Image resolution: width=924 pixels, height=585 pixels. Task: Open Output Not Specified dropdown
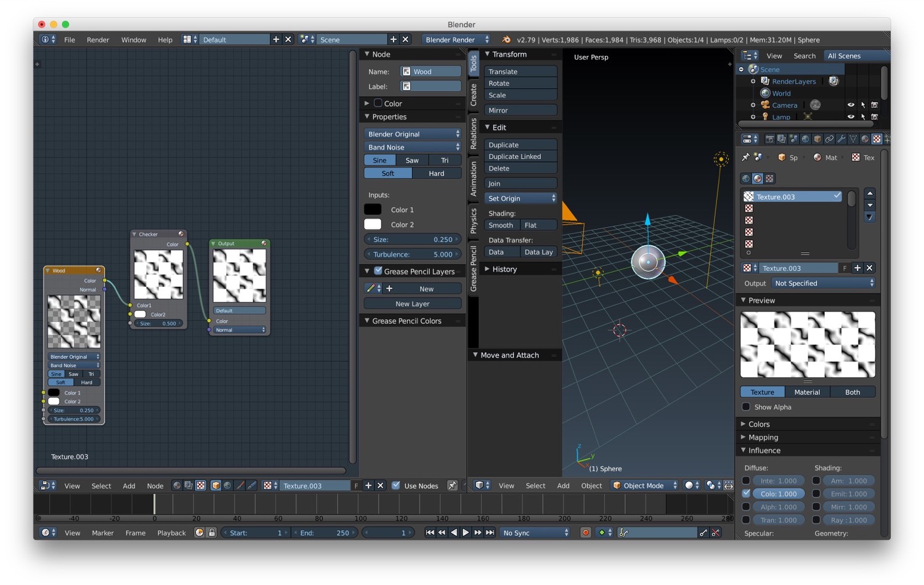click(x=824, y=283)
